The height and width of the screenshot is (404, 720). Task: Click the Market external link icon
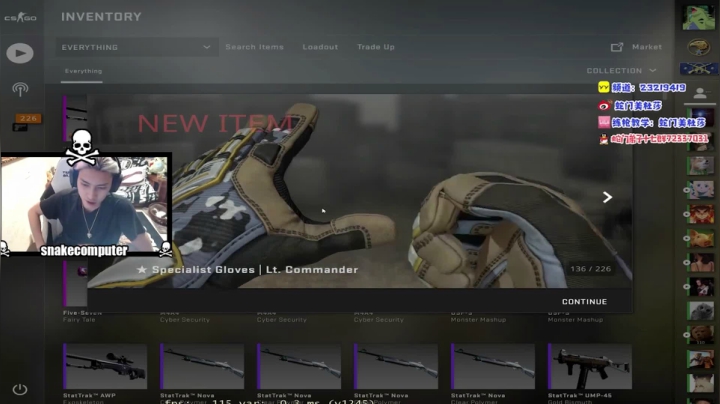click(617, 47)
